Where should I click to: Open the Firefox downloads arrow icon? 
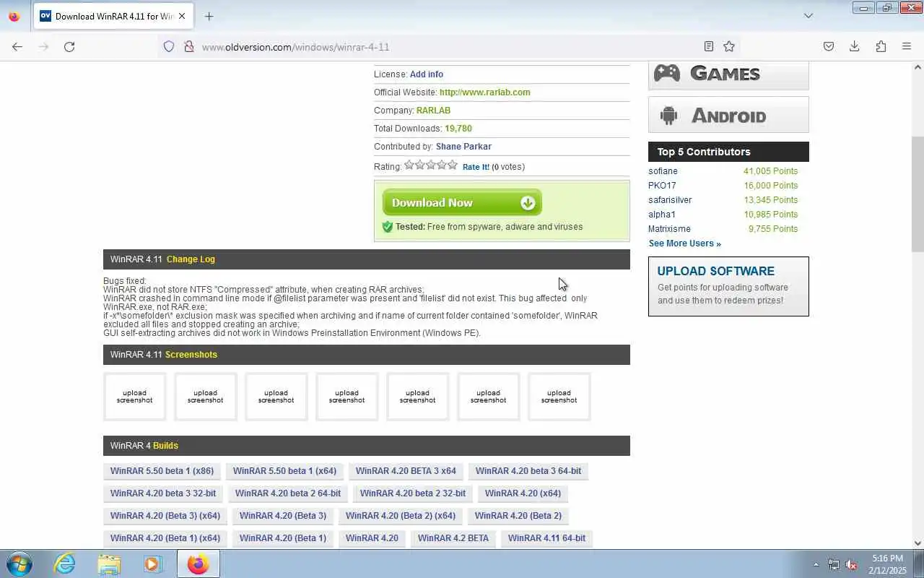(x=855, y=46)
